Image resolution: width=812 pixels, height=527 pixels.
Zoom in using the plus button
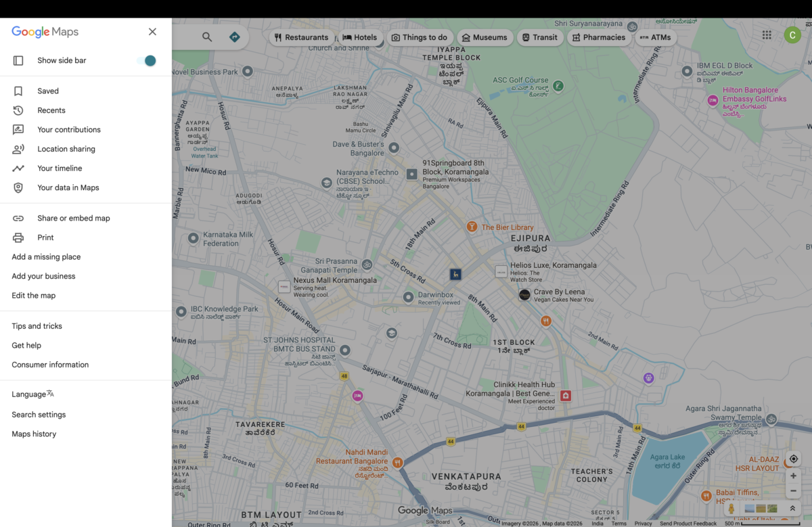click(793, 476)
